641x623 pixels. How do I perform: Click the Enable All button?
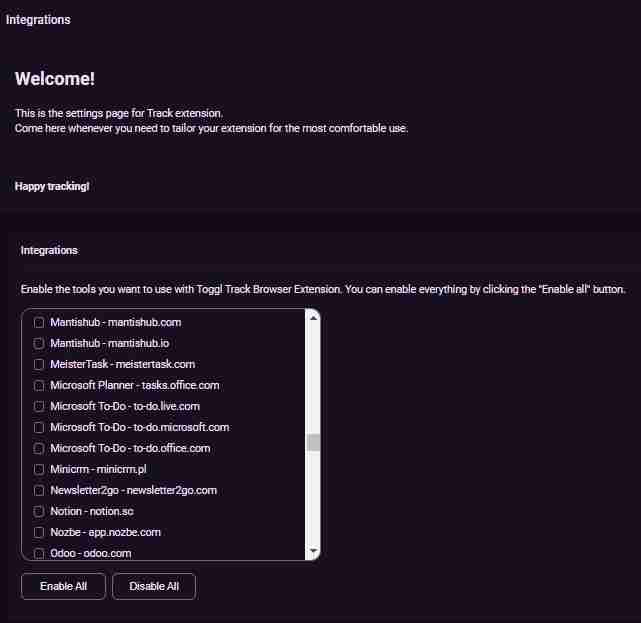point(63,587)
